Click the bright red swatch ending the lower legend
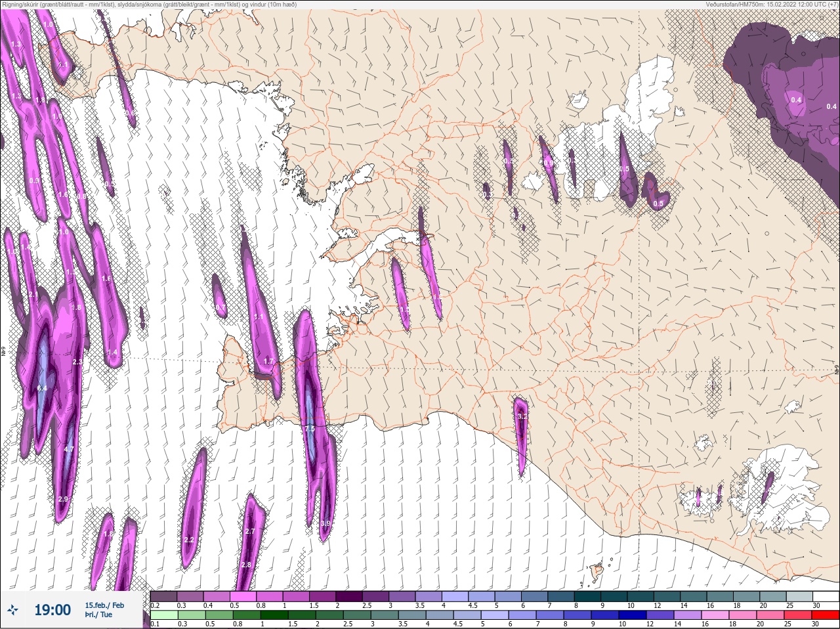840x629 pixels. [x=825, y=615]
